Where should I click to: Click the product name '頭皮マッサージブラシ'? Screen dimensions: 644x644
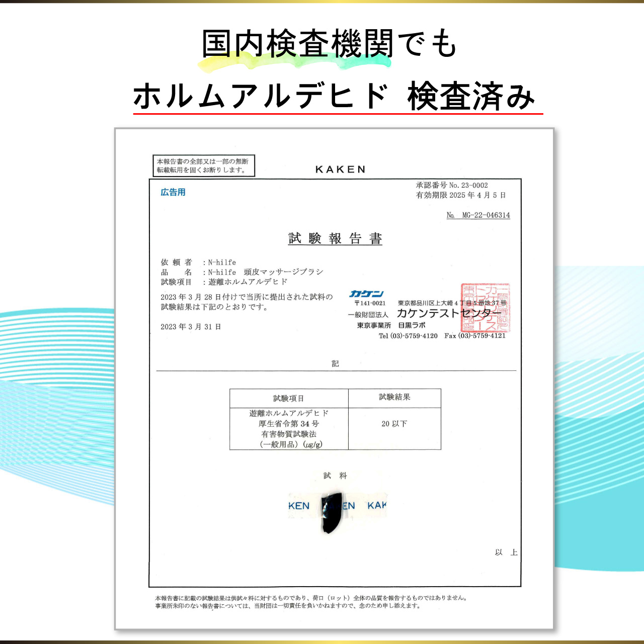(284, 272)
